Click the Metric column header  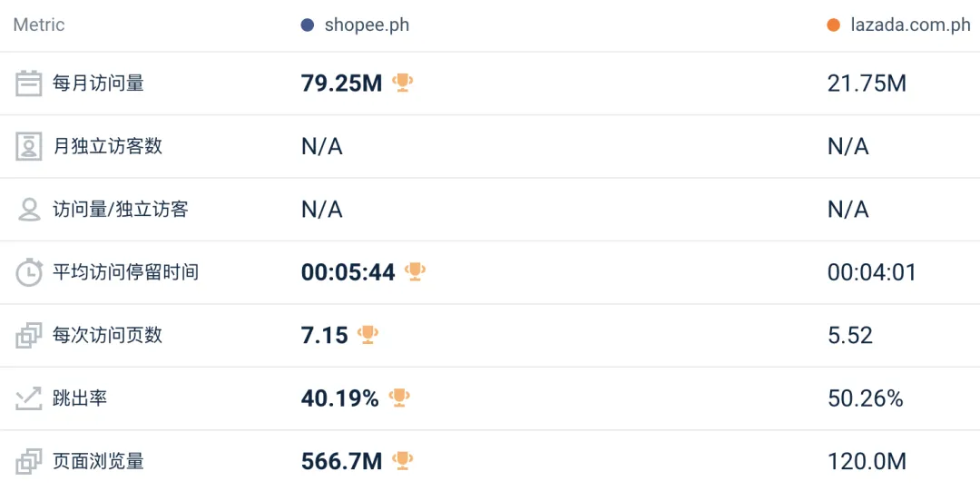click(x=39, y=25)
